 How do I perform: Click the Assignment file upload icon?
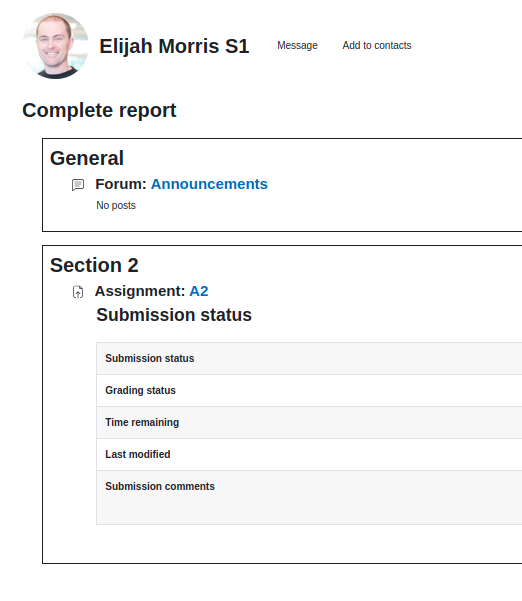(78, 292)
